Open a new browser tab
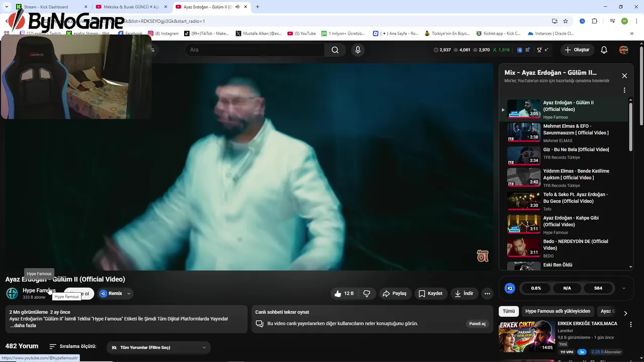The height and width of the screenshot is (362, 644). [258, 7]
